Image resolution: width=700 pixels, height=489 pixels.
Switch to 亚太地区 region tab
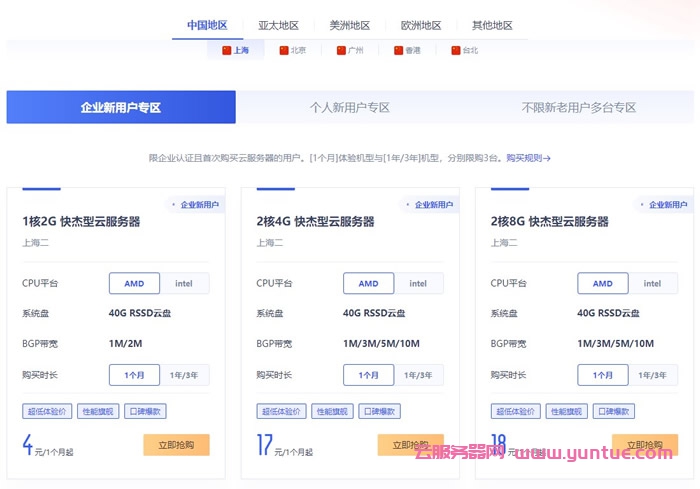pos(279,25)
